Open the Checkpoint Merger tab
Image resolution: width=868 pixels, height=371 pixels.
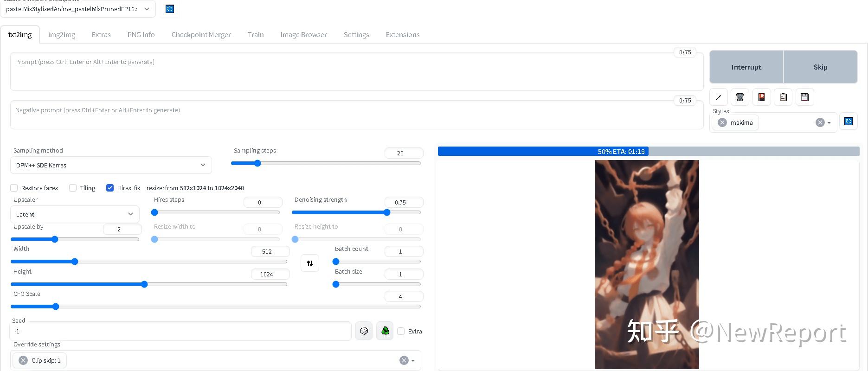[x=201, y=35]
